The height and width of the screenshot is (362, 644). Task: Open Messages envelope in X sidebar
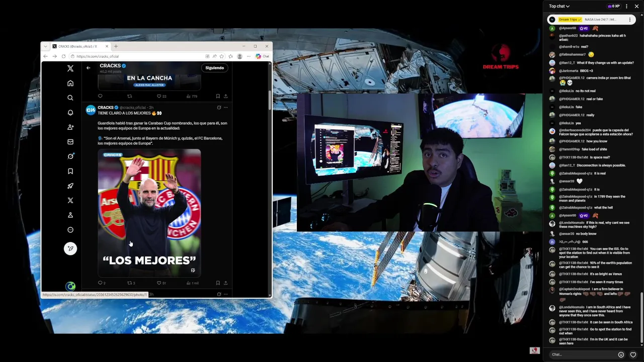70,142
